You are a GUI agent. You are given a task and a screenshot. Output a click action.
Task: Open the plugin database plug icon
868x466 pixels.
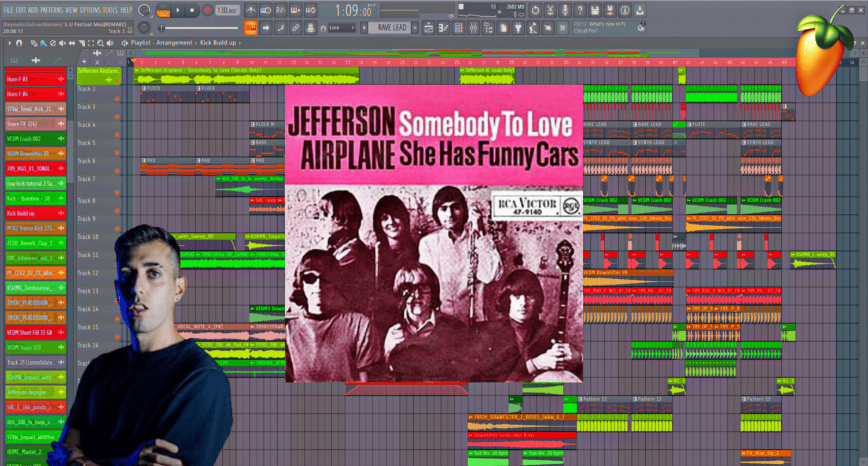(518, 28)
